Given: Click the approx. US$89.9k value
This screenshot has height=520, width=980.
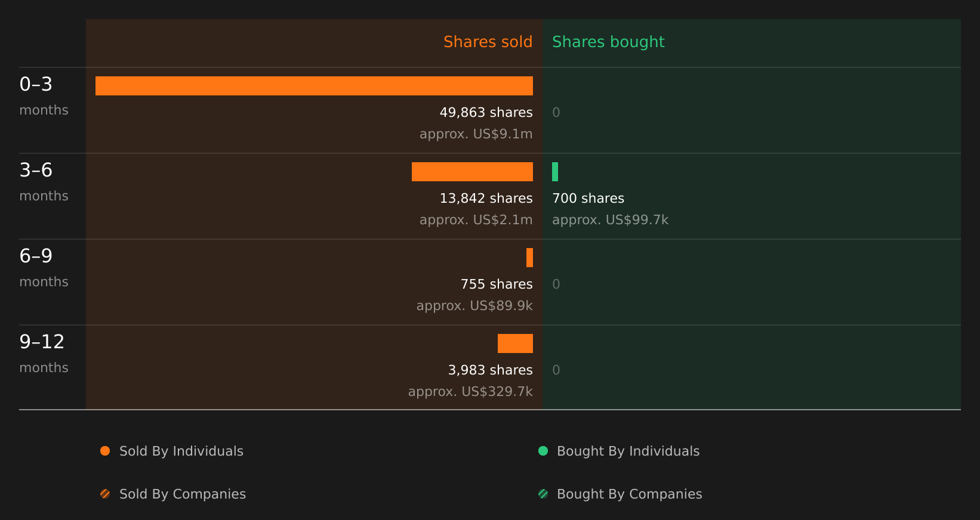Looking at the screenshot, I should (474, 306).
